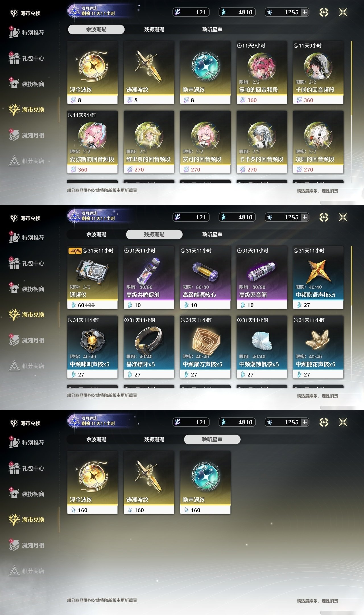Open 凌阳的回音频段 item card

(318, 142)
